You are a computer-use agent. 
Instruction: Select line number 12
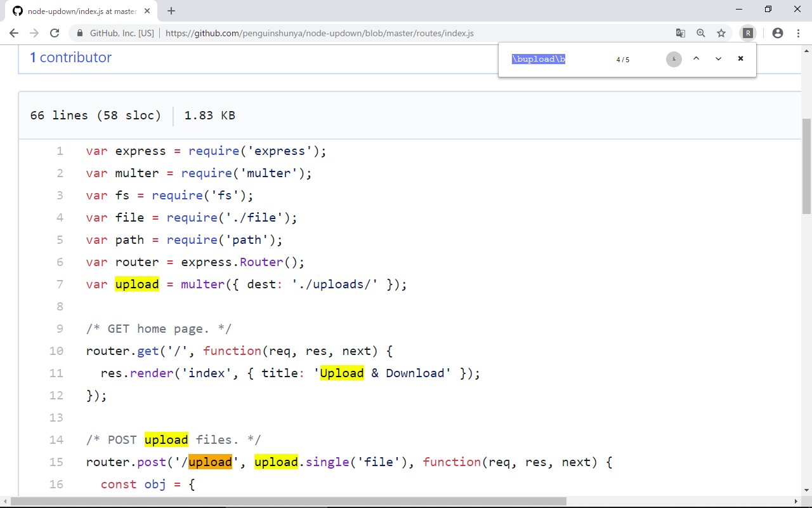click(x=56, y=396)
